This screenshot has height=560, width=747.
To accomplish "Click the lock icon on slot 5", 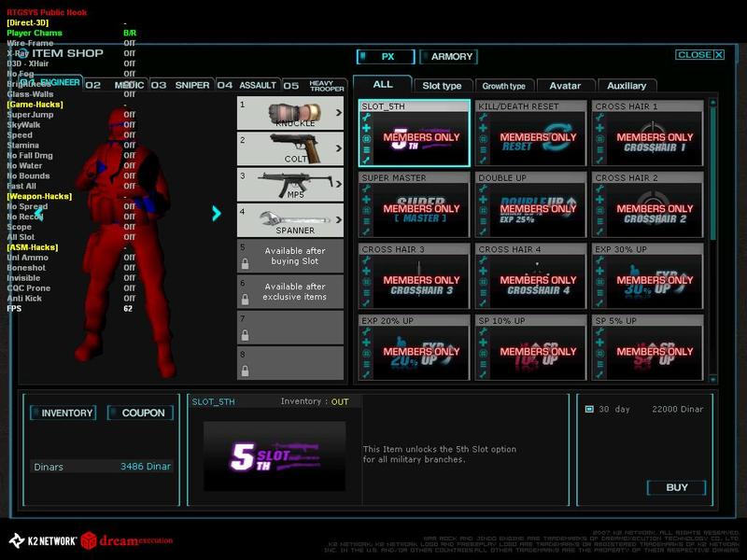I will click(245, 265).
